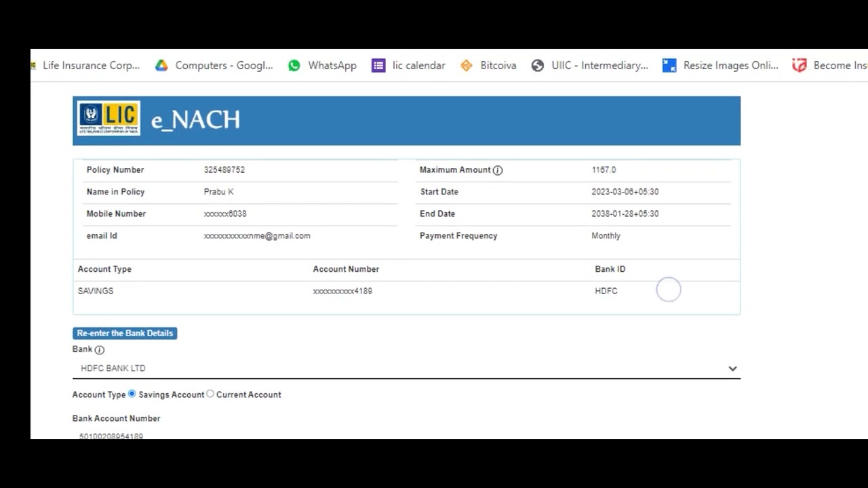
Task: Click the UIIC globe bookmark icon
Action: tap(538, 65)
